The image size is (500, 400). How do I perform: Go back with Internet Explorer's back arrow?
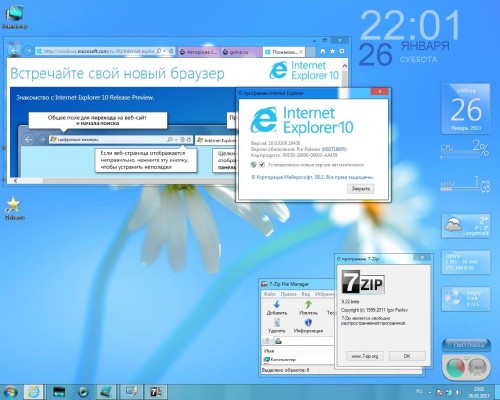tap(14, 50)
